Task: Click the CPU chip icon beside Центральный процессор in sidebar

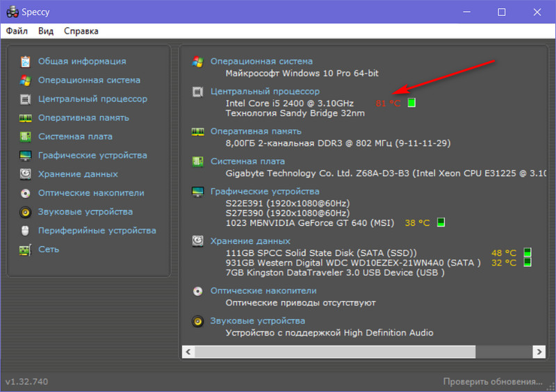Action: point(25,99)
